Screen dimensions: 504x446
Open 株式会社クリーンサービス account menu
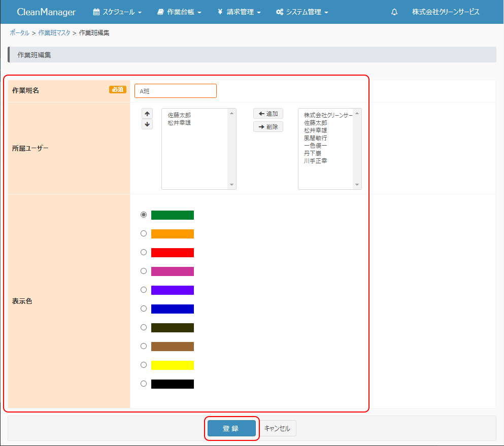[x=445, y=12]
